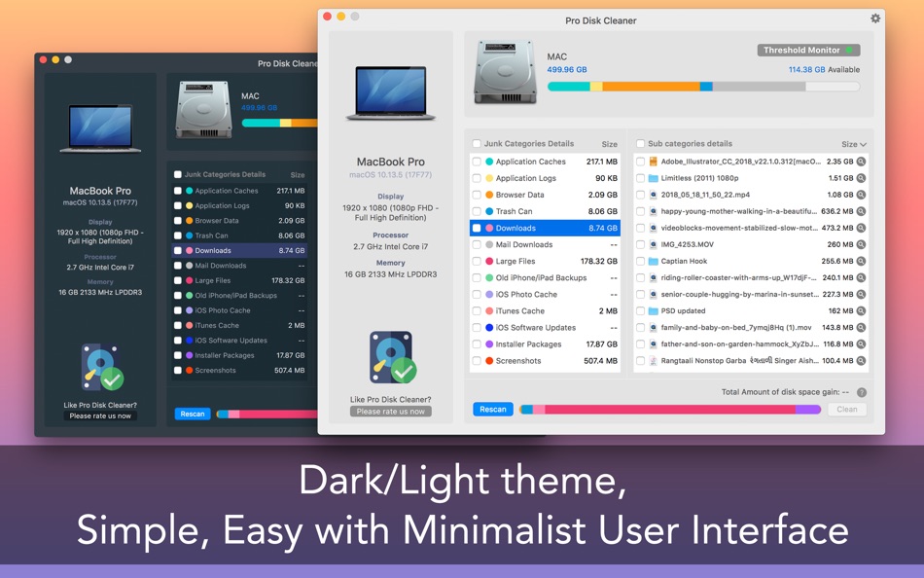Image resolution: width=924 pixels, height=578 pixels.
Task: Click the help question mark near disk space gain
Action: tap(862, 392)
